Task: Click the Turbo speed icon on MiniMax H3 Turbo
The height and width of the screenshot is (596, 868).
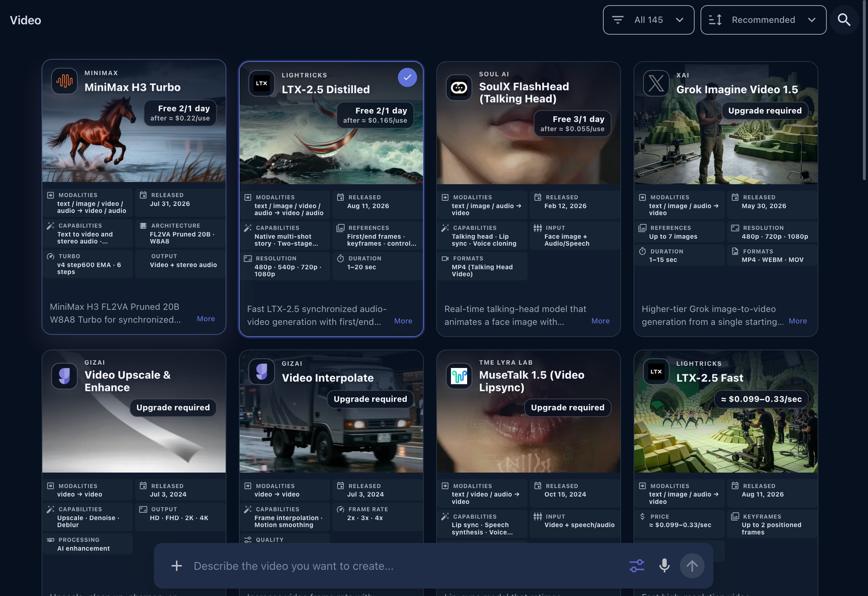Action: (x=50, y=256)
